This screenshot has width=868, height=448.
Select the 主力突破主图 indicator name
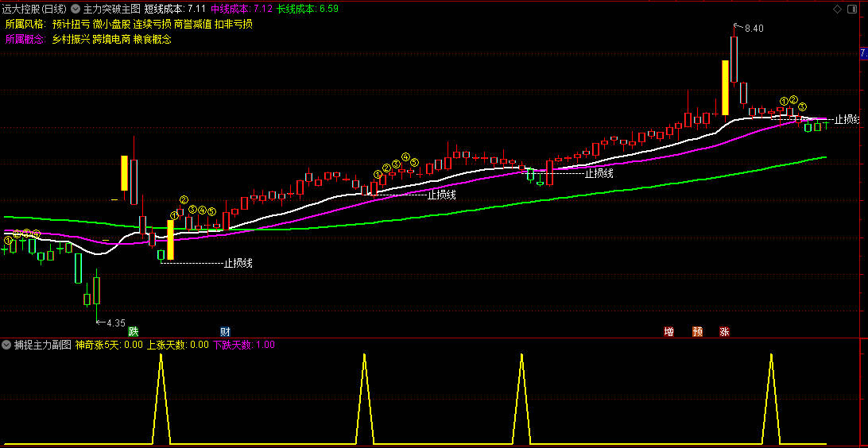(112, 9)
